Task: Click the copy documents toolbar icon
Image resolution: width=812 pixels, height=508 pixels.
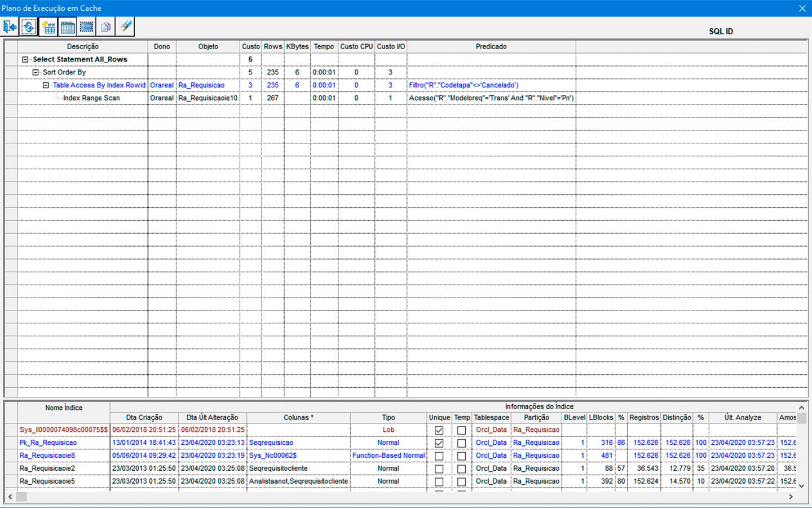Action: [105, 27]
